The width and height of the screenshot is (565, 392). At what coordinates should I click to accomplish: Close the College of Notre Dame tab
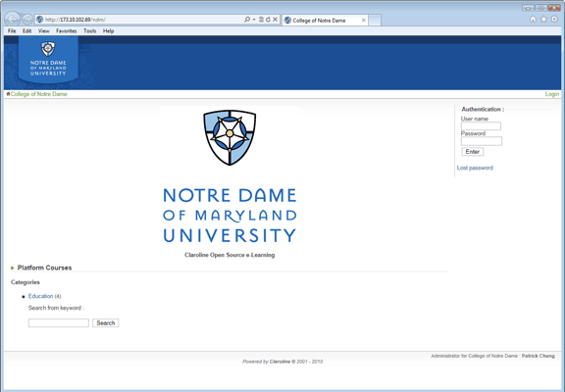364,21
